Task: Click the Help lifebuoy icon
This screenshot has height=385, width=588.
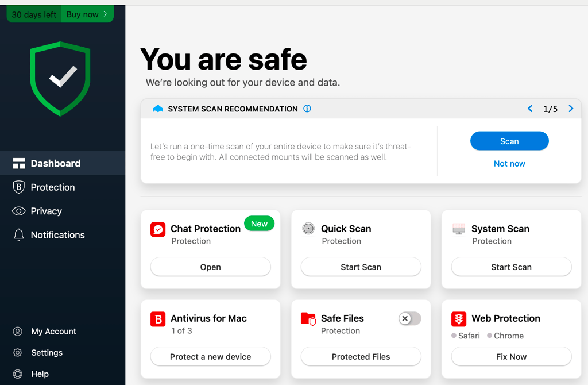Action: point(18,374)
